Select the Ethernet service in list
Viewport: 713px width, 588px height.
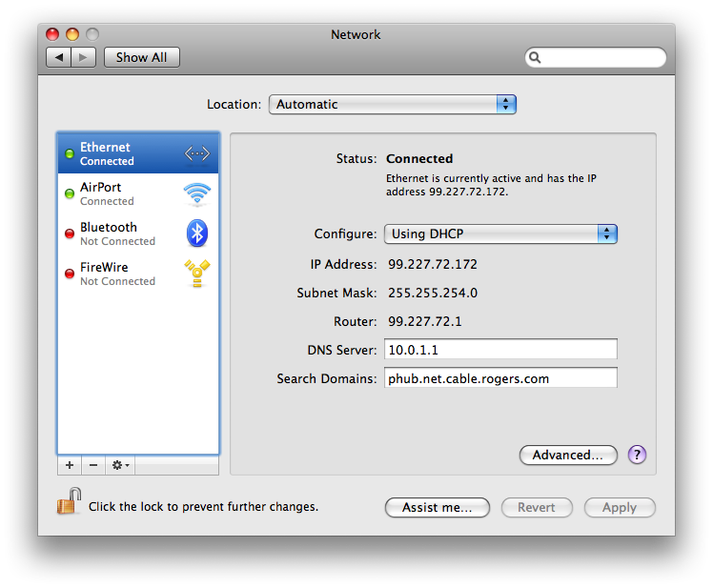138,153
